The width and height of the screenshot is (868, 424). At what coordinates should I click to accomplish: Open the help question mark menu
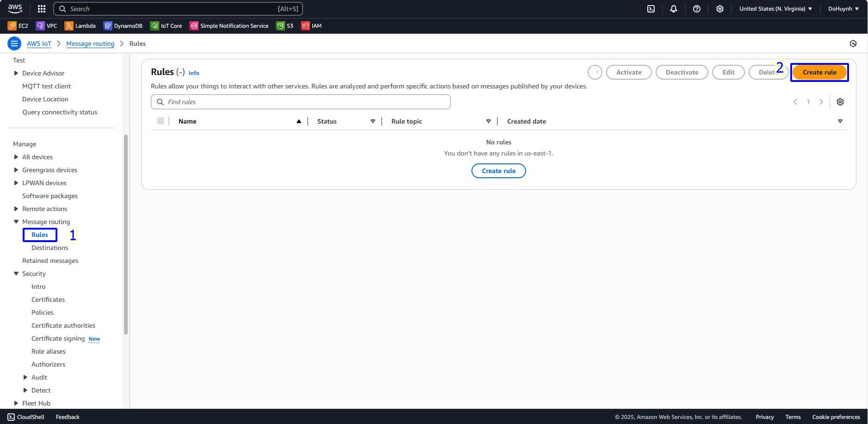pyautogui.click(x=696, y=9)
